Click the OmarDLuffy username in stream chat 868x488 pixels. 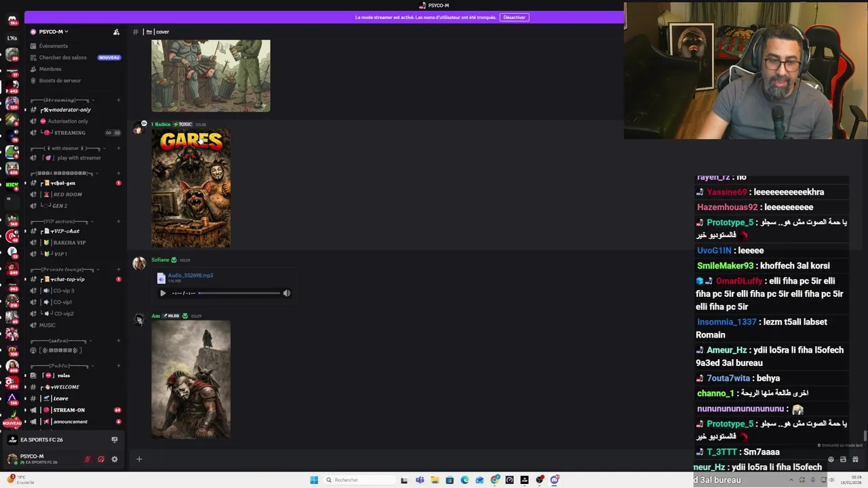click(739, 281)
